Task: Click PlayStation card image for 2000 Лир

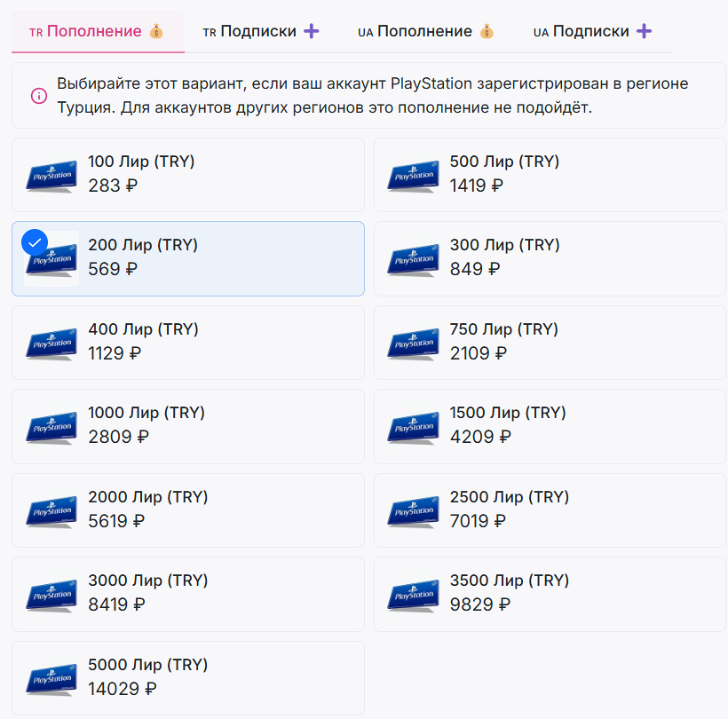Action: [x=51, y=511]
